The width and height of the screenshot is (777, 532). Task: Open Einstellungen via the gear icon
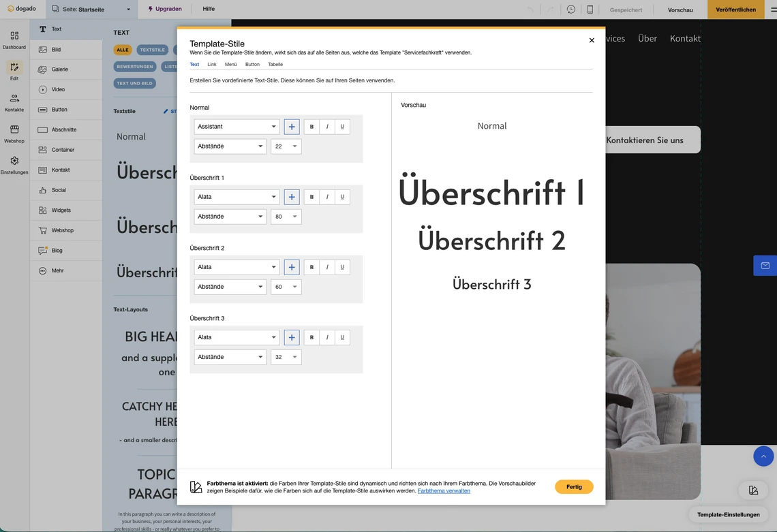coord(14,164)
